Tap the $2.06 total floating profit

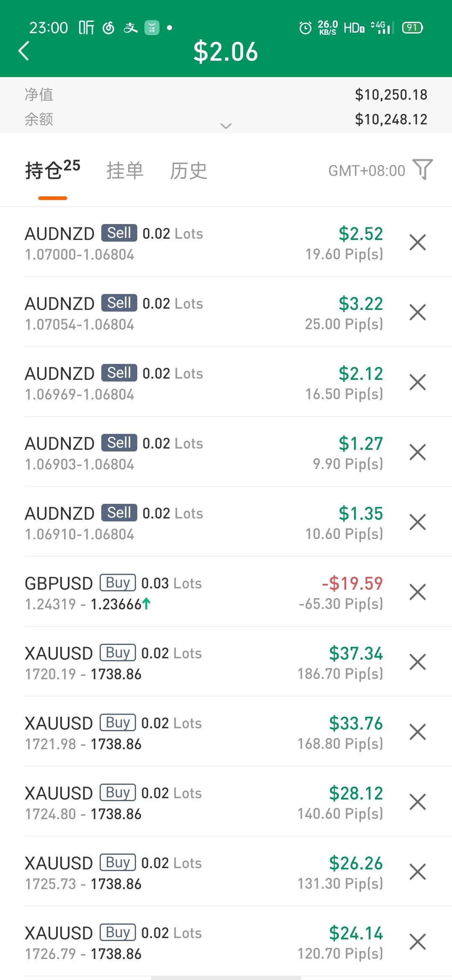[226, 52]
